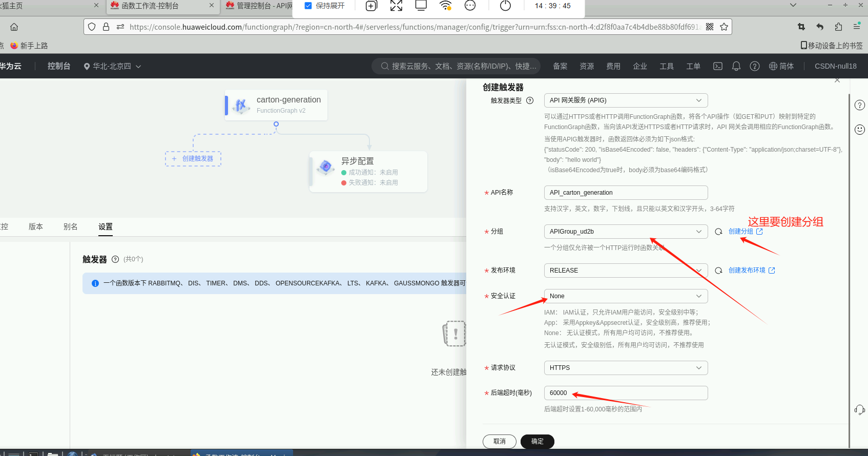The width and height of the screenshot is (868, 456).
Task: Open the 企业 header menu
Action: pyautogui.click(x=640, y=66)
